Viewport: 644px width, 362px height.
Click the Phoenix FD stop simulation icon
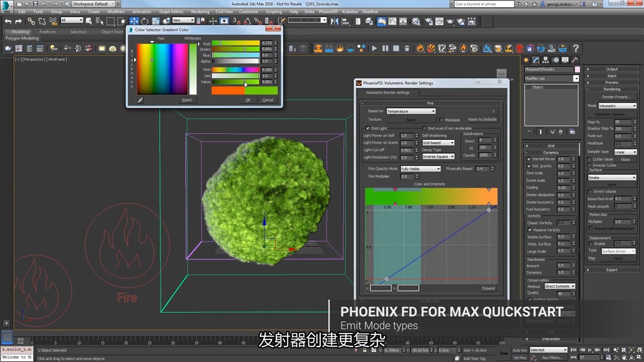(396, 49)
